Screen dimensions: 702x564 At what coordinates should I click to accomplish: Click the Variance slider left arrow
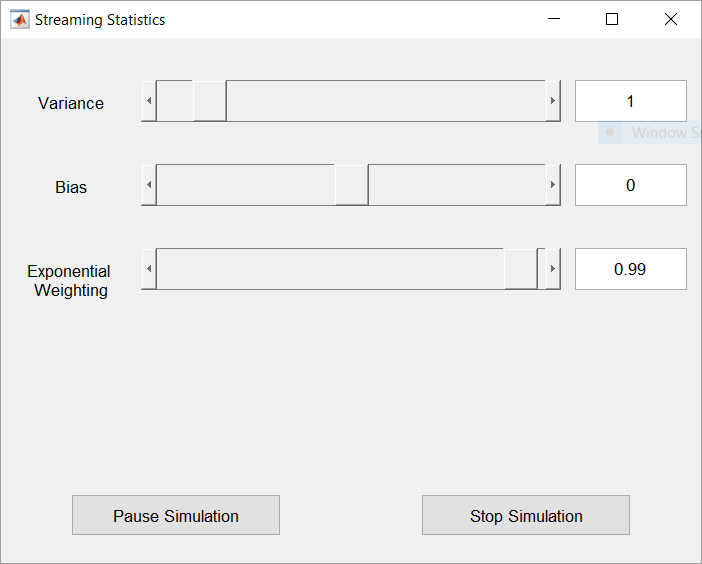[x=149, y=101]
